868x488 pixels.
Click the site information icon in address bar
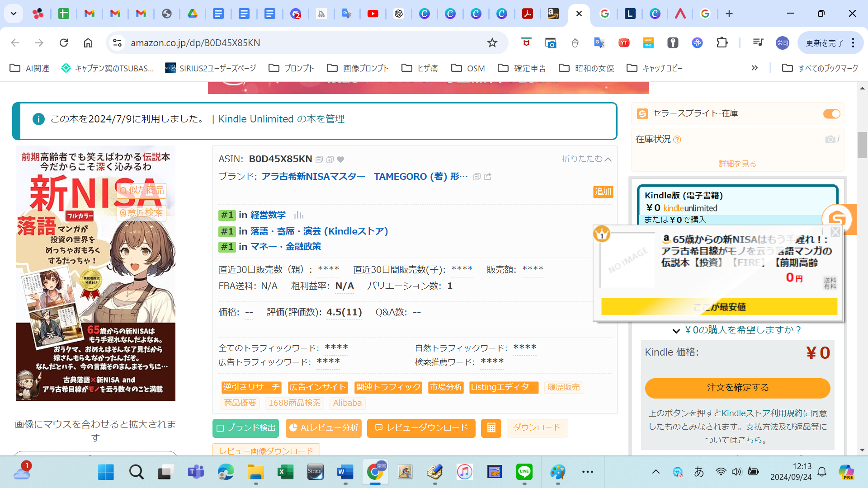[117, 42]
